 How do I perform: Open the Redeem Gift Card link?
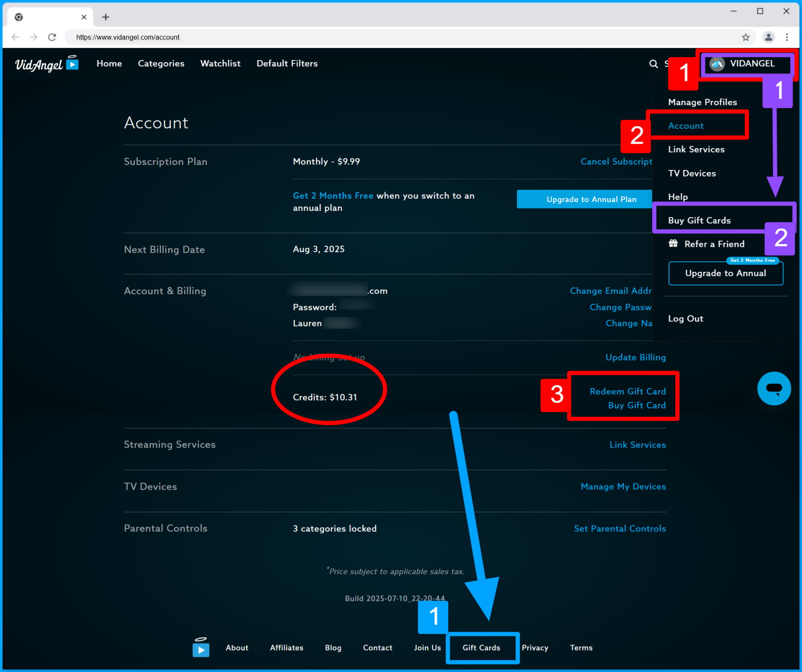(x=627, y=391)
